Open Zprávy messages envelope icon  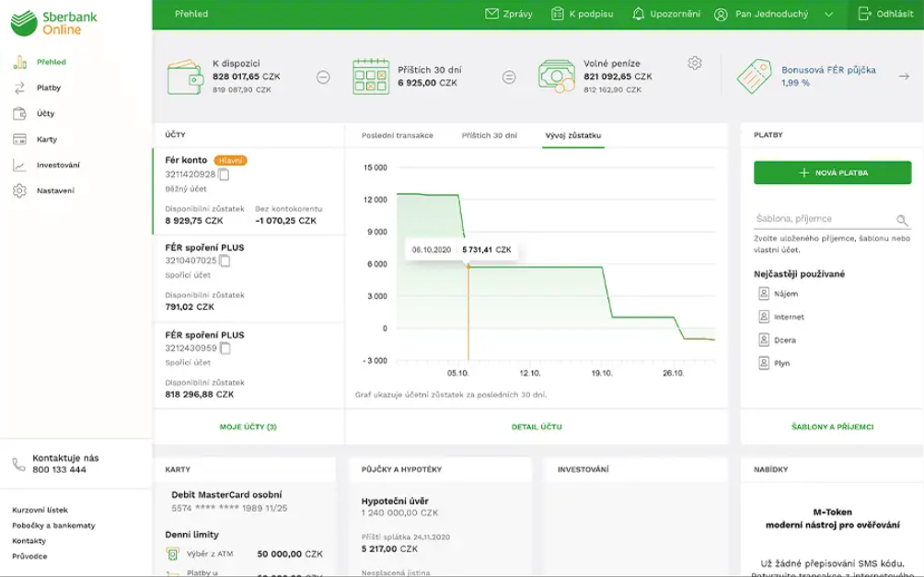tap(492, 14)
